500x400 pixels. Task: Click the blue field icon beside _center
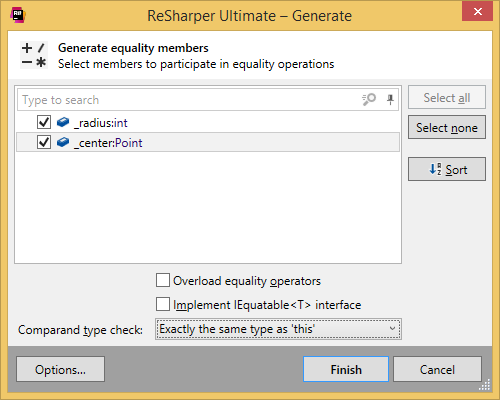pyautogui.click(x=63, y=142)
